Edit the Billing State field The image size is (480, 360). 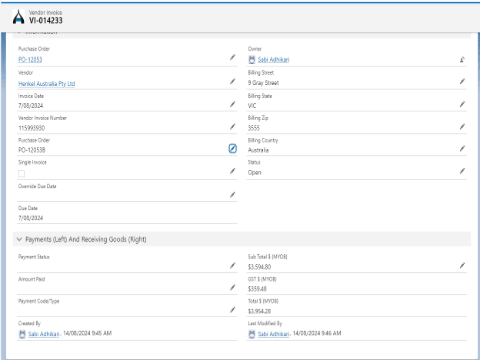[462, 104]
